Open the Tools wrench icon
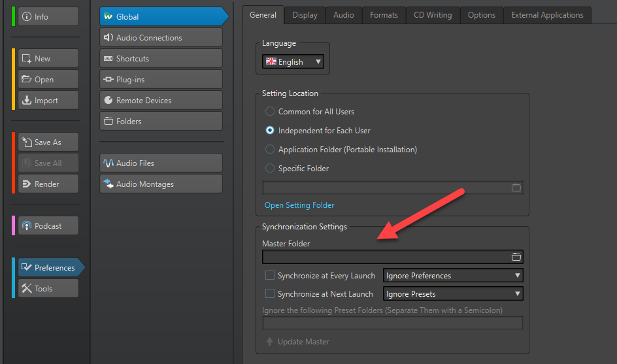Image resolution: width=617 pixels, height=364 pixels. coord(27,289)
